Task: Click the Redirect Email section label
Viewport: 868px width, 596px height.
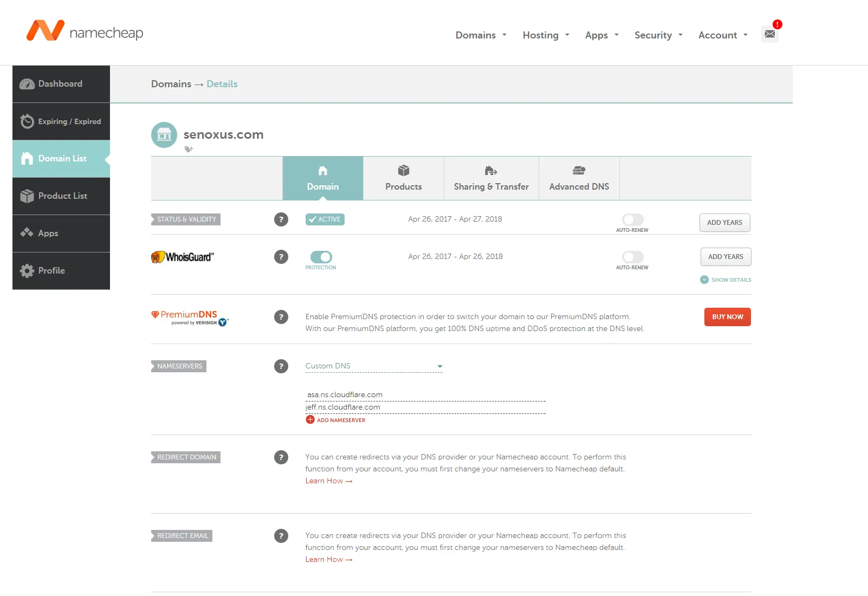Action: (x=182, y=536)
